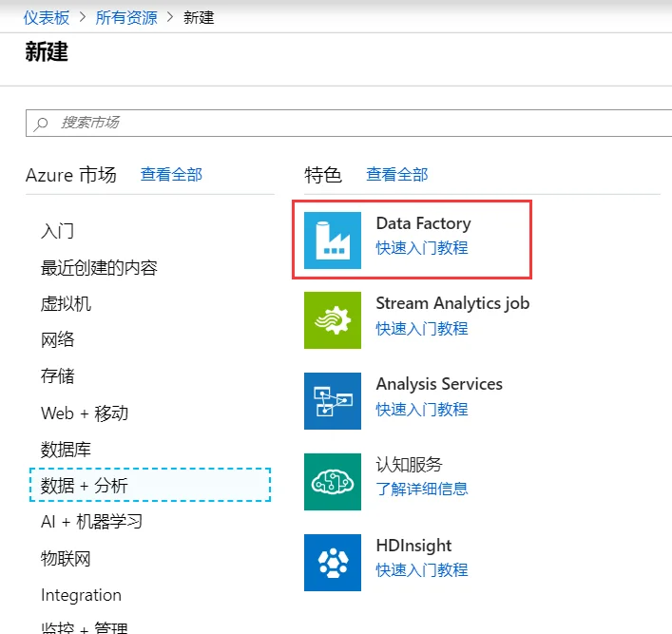Click in the 搜索市场 search field
672x634 pixels.
(349, 123)
